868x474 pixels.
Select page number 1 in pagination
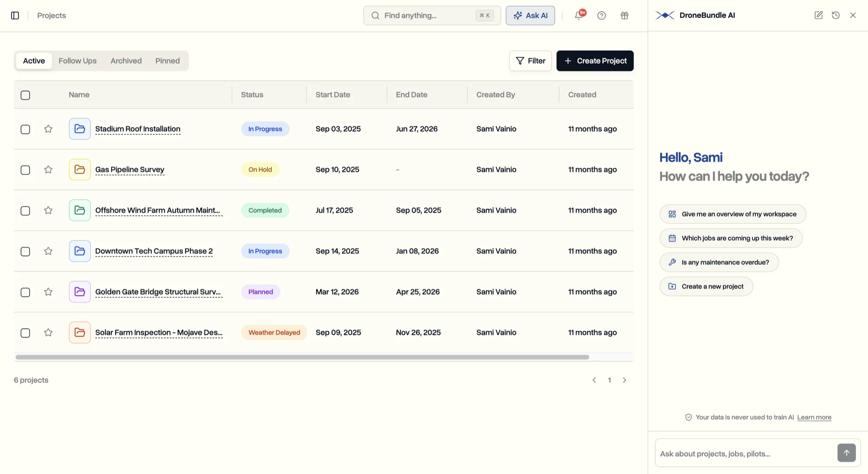click(x=609, y=380)
